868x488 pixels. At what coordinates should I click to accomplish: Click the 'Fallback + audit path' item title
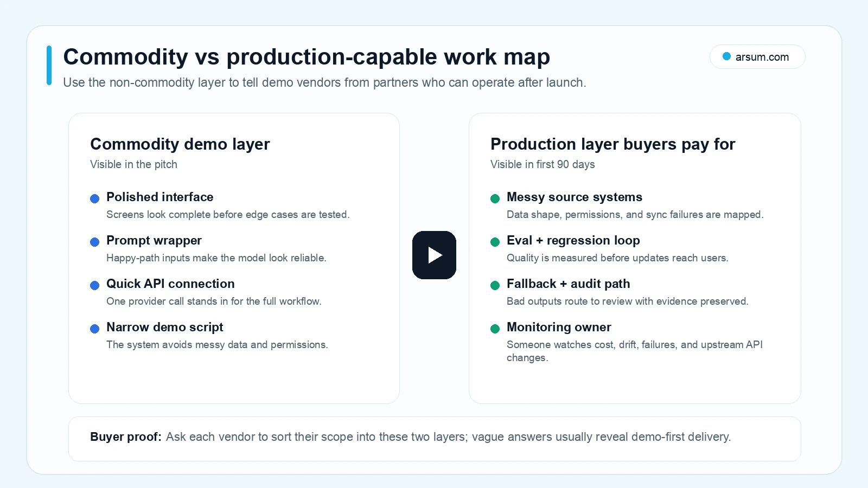569,284
